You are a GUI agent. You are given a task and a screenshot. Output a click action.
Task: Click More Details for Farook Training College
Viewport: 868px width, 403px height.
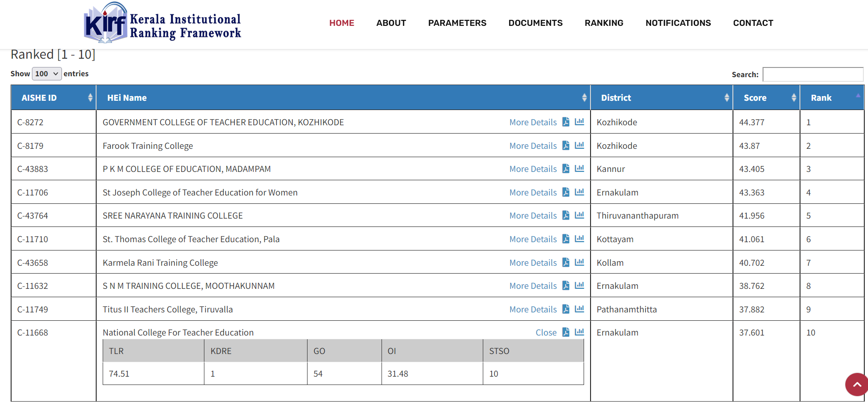coord(533,146)
